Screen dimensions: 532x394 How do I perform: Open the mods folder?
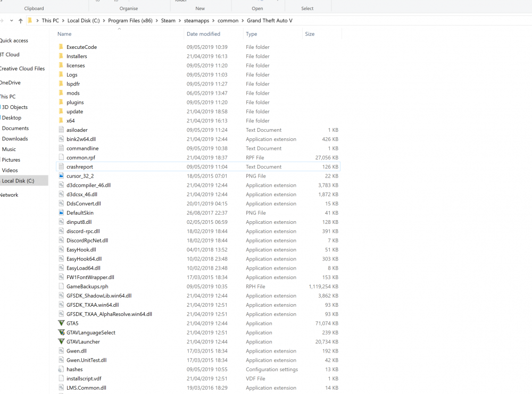point(73,93)
